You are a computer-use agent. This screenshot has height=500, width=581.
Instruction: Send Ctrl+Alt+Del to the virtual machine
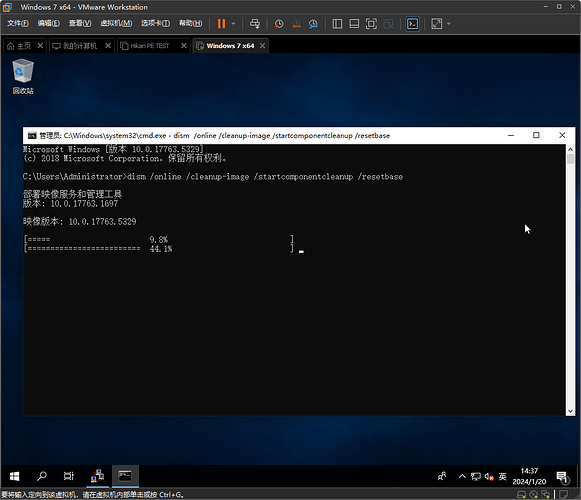point(255,24)
